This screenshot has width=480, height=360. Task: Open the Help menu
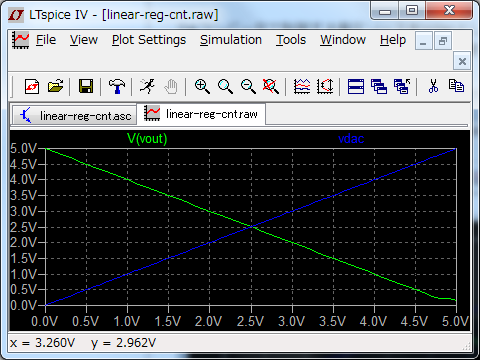393,40
